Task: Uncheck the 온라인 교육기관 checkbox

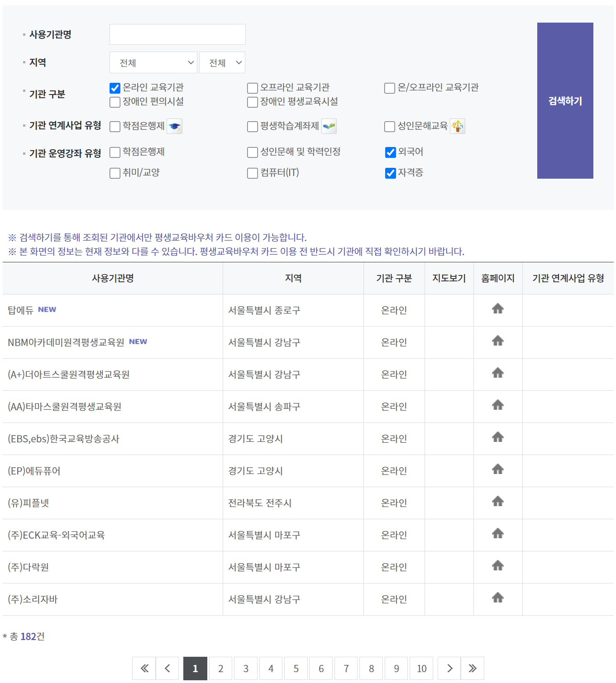Action: [115, 88]
